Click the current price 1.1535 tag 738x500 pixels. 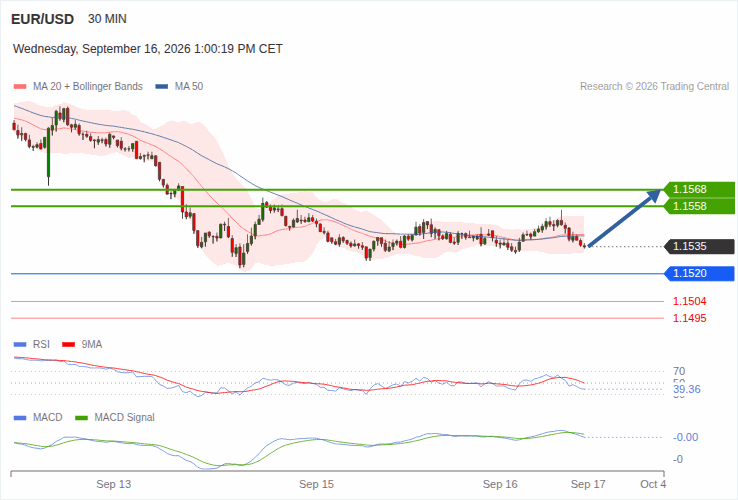point(699,246)
